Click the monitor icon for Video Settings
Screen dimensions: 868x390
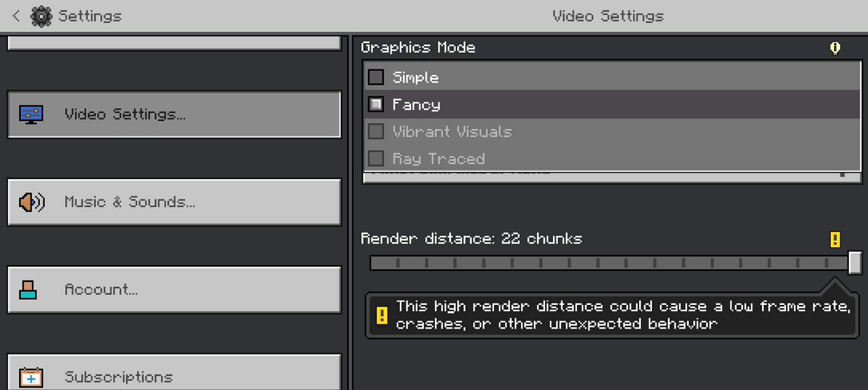click(31, 114)
